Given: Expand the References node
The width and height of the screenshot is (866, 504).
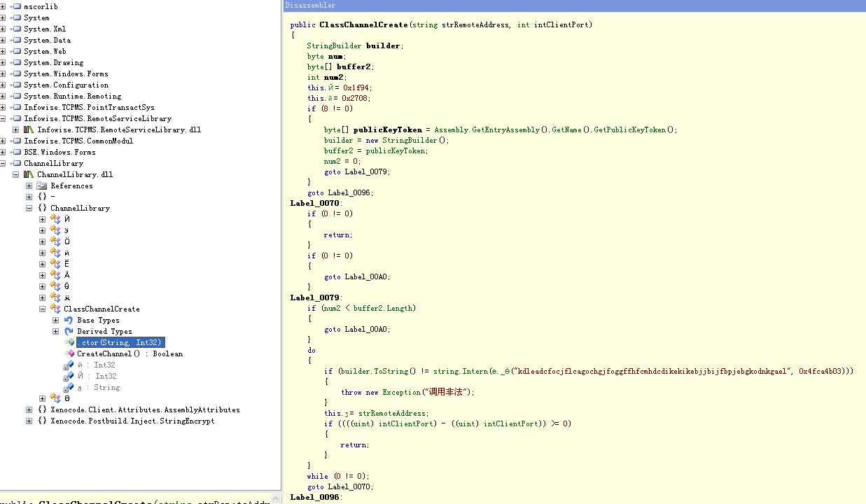Looking at the screenshot, I should pos(29,185).
